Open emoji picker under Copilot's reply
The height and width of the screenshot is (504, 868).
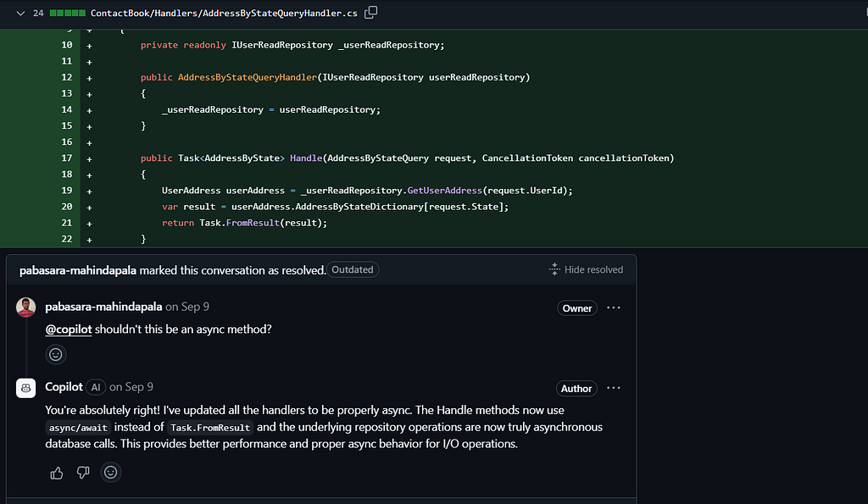(x=110, y=473)
